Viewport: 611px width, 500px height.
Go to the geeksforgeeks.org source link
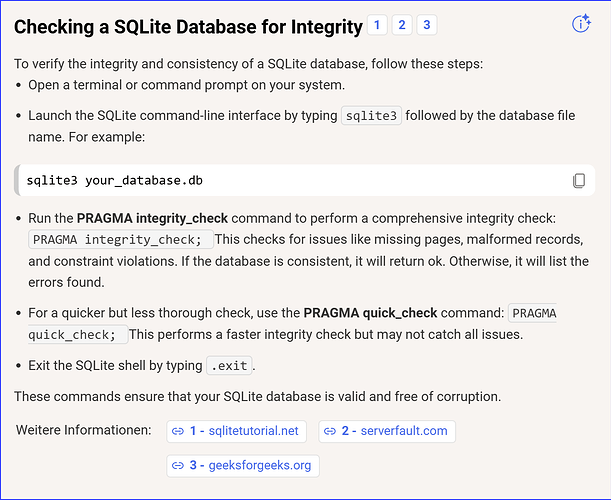(x=250, y=465)
